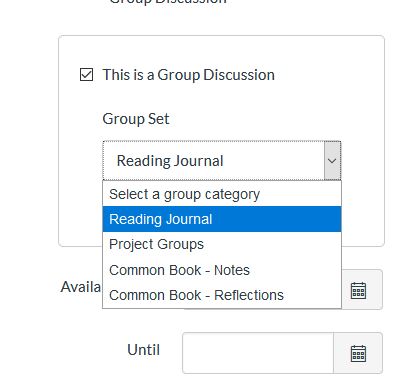408x376 pixels.
Task: Open the Available From calendar date picker icon
Action: click(x=358, y=290)
